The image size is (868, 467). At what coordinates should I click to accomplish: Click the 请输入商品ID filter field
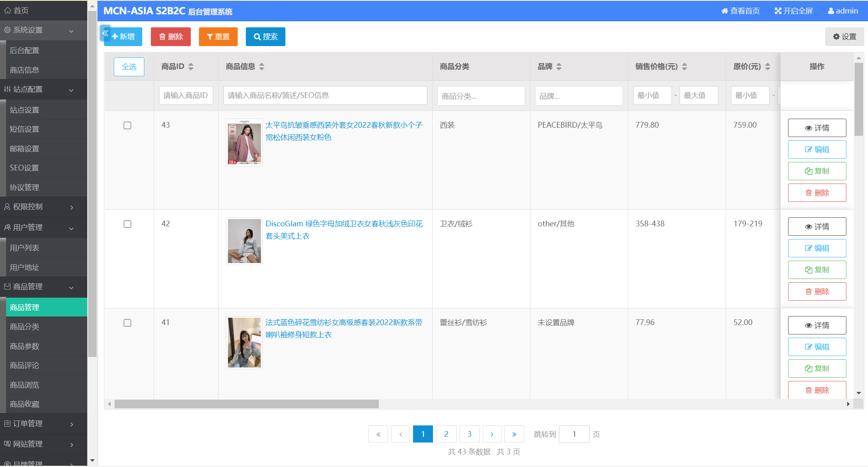(186, 95)
